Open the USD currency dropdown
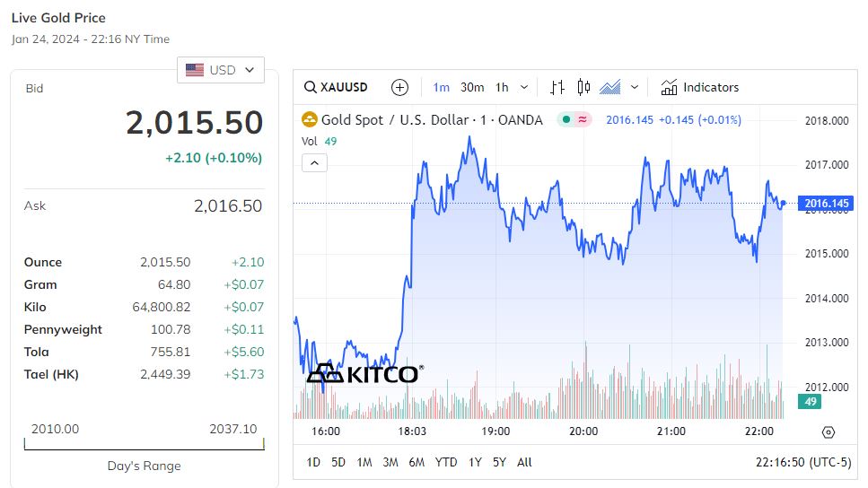The height and width of the screenshot is (488, 868). coord(221,70)
